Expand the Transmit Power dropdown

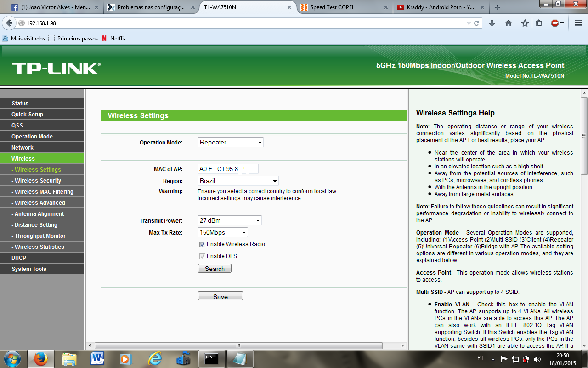click(230, 221)
